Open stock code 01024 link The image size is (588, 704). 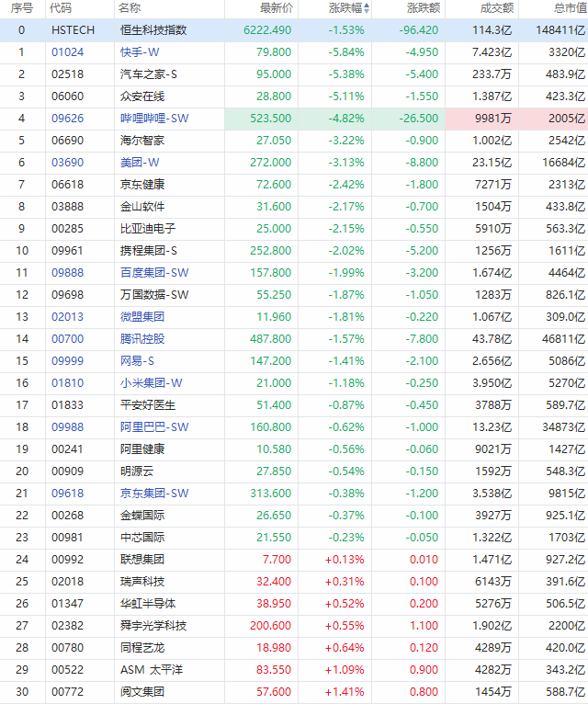pyautogui.click(x=67, y=52)
